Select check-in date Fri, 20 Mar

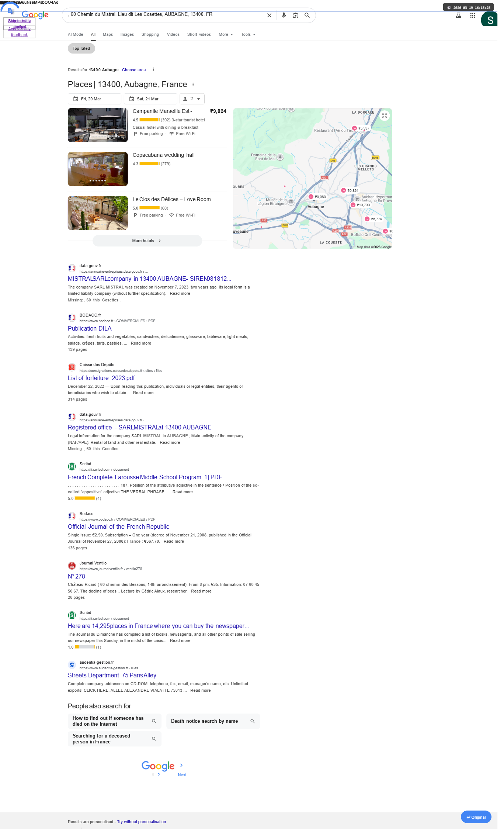(x=94, y=99)
